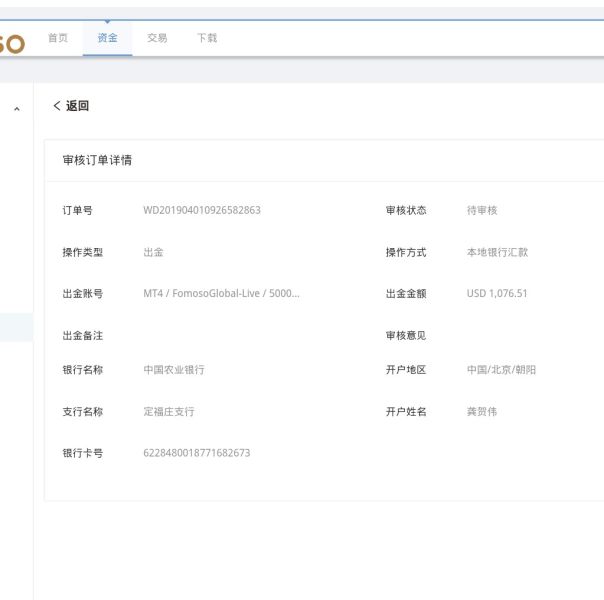Click the 返回 link text
The width and height of the screenshot is (604, 600).
coord(77,106)
